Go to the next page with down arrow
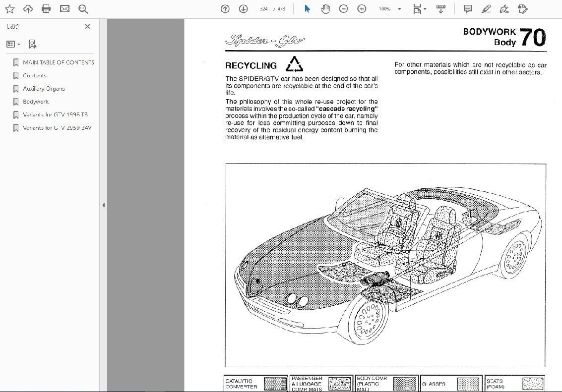The image size is (562, 392). coord(244,9)
